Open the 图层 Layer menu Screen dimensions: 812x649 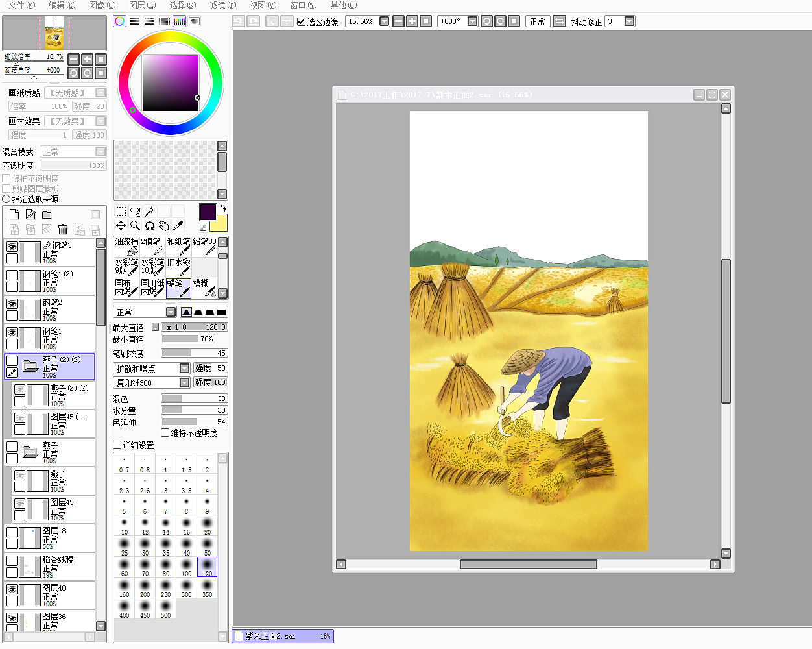click(x=142, y=5)
